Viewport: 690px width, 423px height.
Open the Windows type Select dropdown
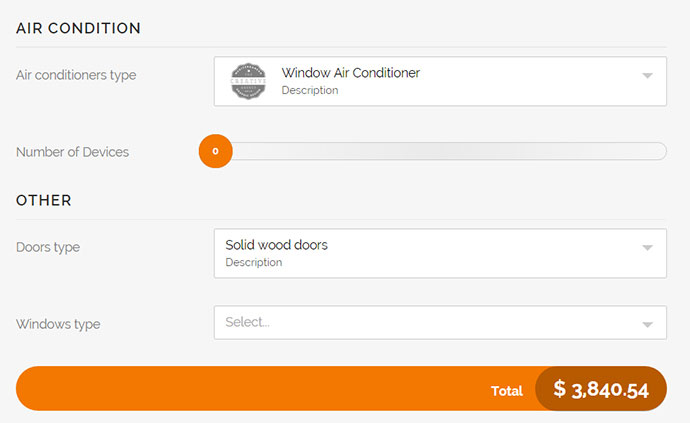tap(440, 323)
